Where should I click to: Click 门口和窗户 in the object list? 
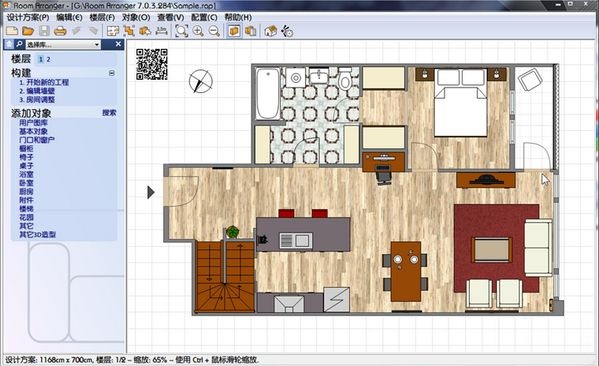tap(37, 140)
